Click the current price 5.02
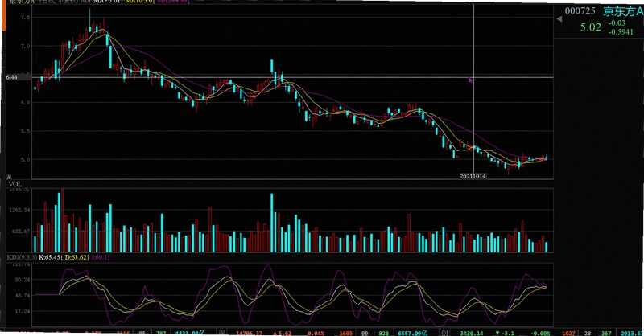 591,27
